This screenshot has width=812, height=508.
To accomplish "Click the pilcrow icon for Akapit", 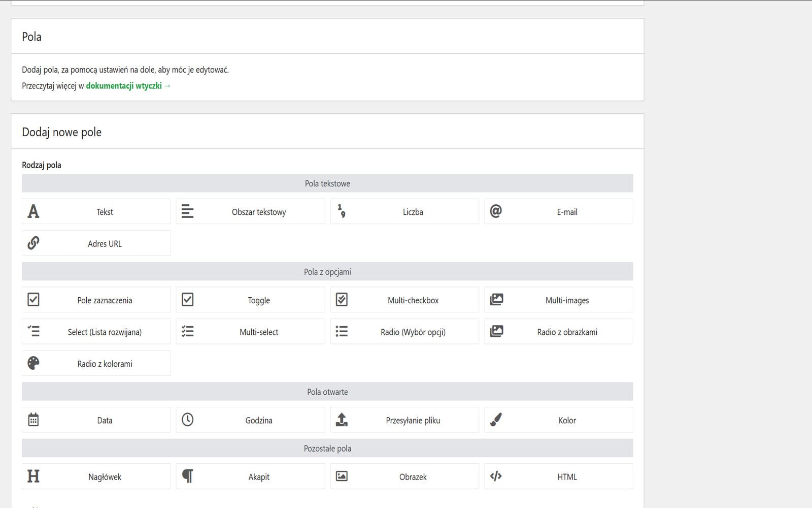I will point(188,476).
